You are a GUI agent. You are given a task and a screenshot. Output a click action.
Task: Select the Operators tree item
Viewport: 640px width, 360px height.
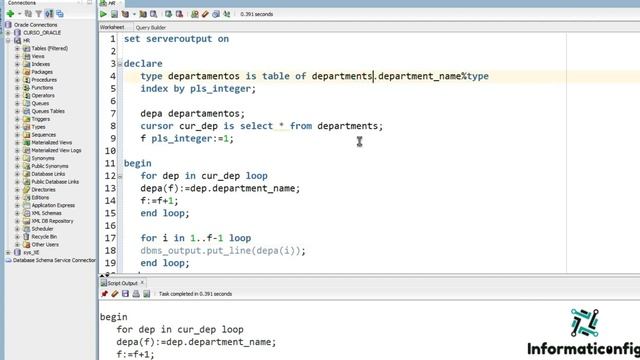(43, 96)
